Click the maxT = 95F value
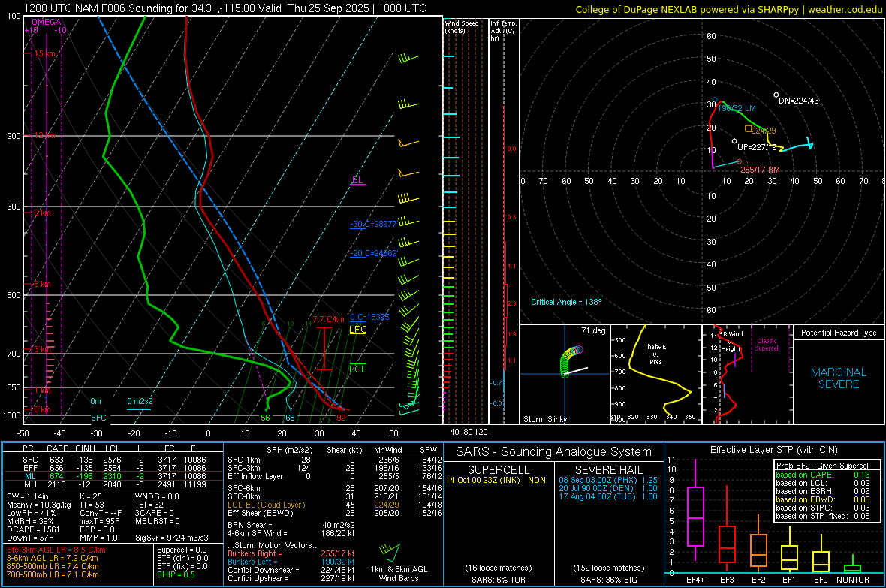 pyautogui.click(x=99, y=521)
